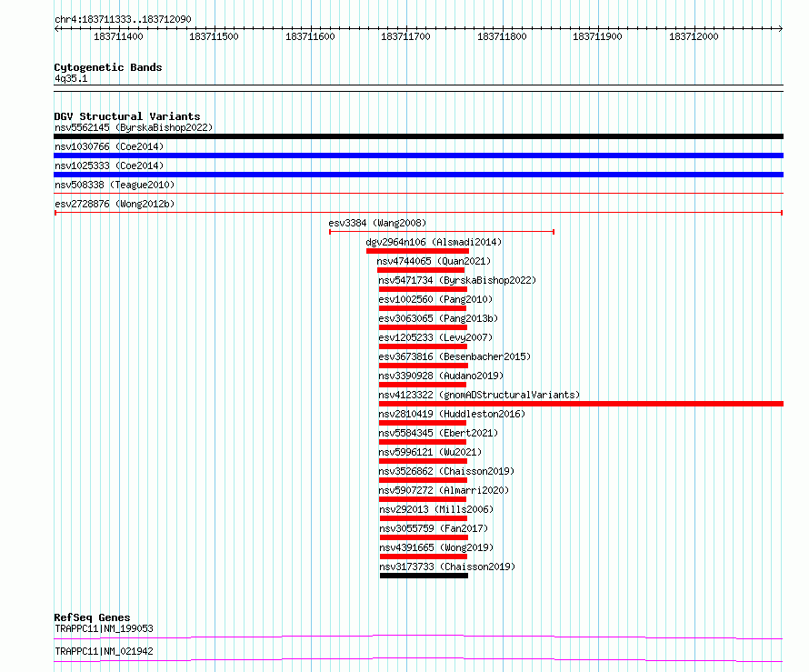
Task: Click ruler position 183711500
Action: (215, 36)
